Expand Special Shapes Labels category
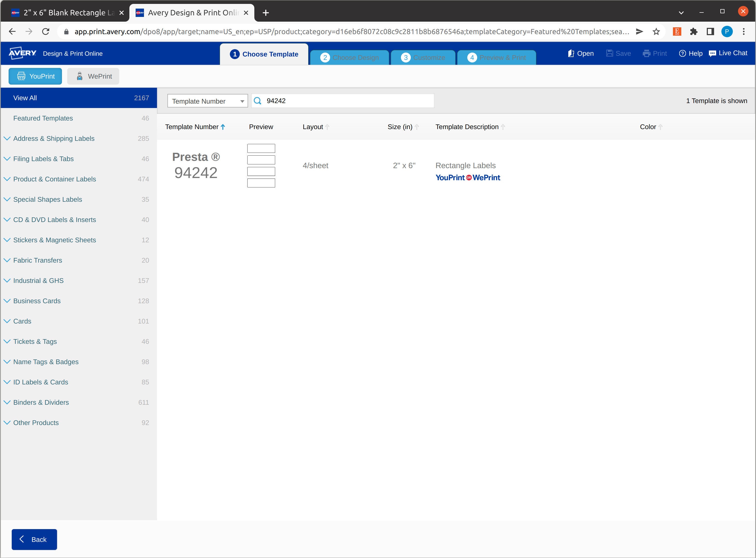This screenshot has height=558, width=756. pyautogui.click(x=7, y=199)
